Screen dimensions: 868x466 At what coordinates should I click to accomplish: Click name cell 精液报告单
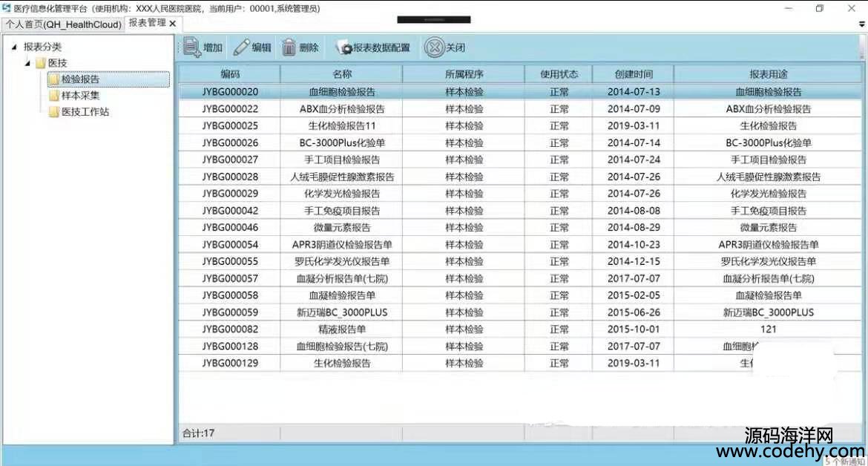(341, 329)
